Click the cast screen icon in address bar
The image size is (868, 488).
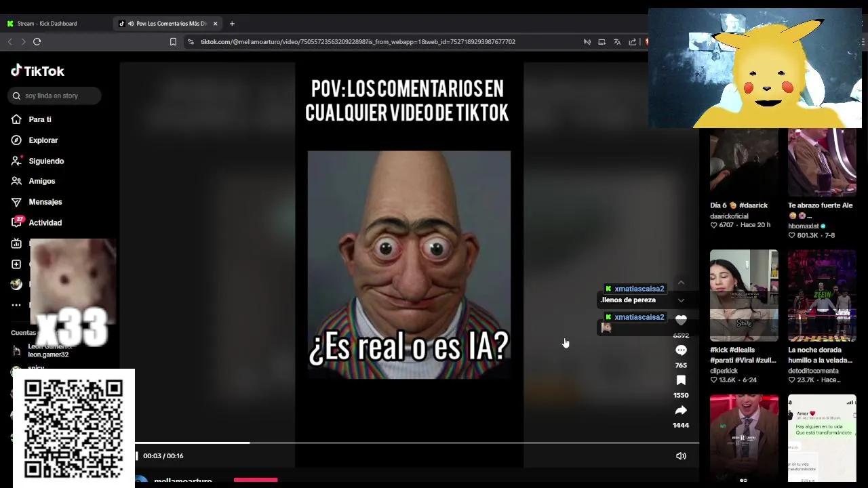601,42
